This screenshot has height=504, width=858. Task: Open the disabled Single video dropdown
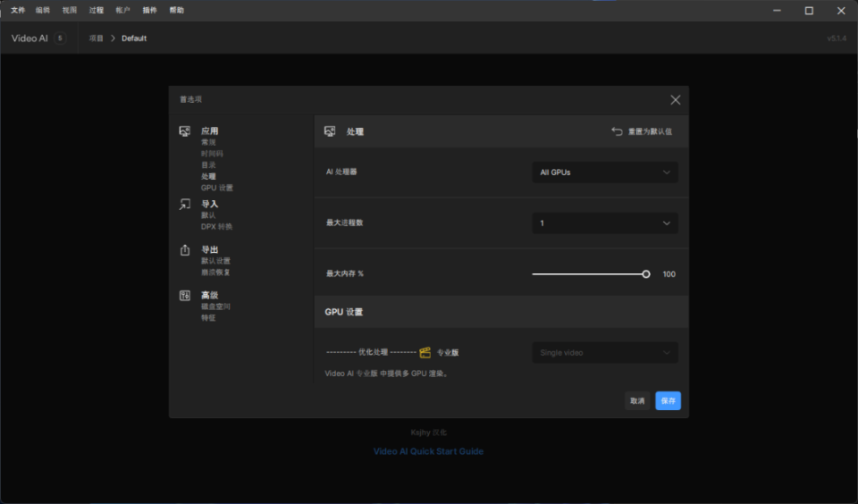click(x=605, y=352)
